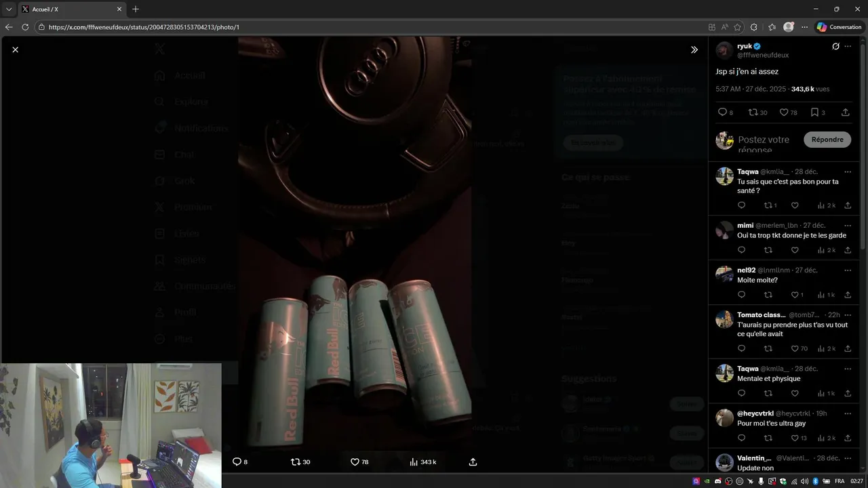Reply to mimi's comment
The height and width of the screenshot is (488, 868).
(x=741, y=250)
